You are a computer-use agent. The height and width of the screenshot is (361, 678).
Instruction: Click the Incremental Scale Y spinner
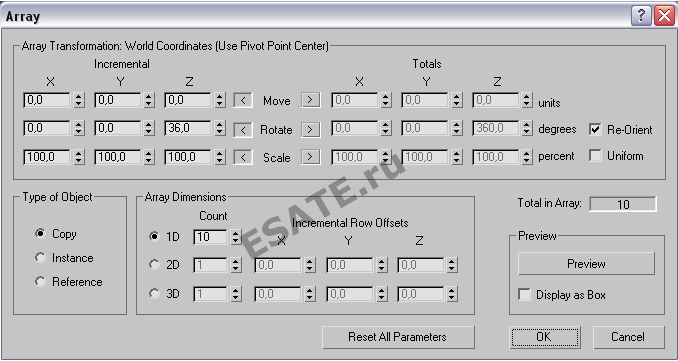click(149, 157)
